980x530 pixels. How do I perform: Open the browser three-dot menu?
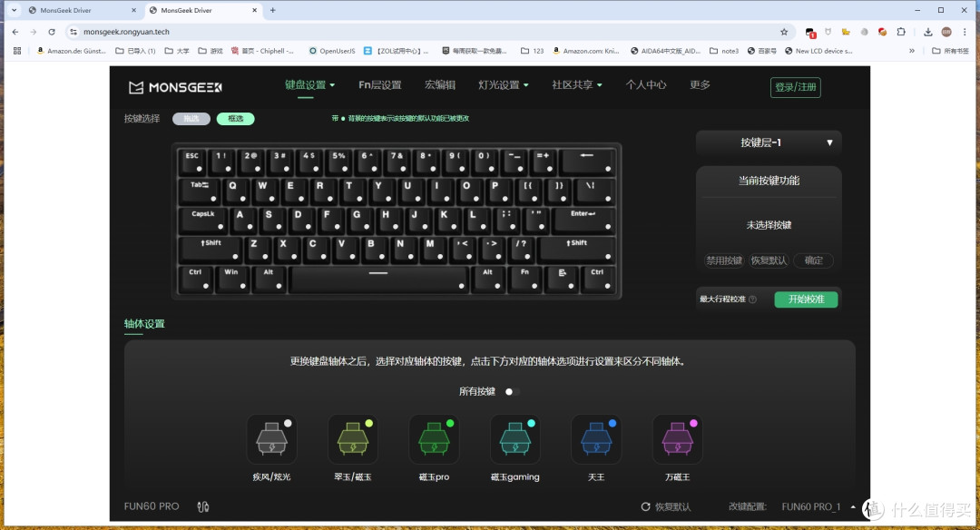pyautogui.click(x=965, y=32)
